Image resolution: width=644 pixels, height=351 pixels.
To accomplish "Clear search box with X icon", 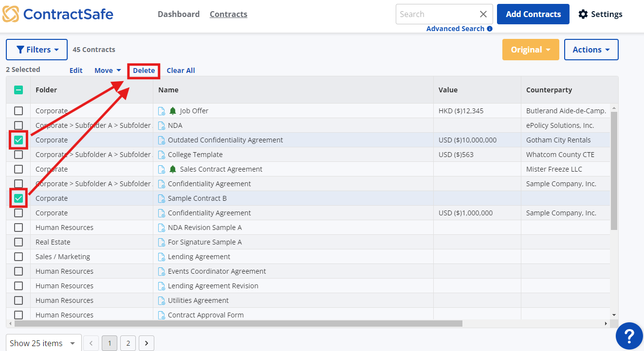I will click(x=483, y=14).
